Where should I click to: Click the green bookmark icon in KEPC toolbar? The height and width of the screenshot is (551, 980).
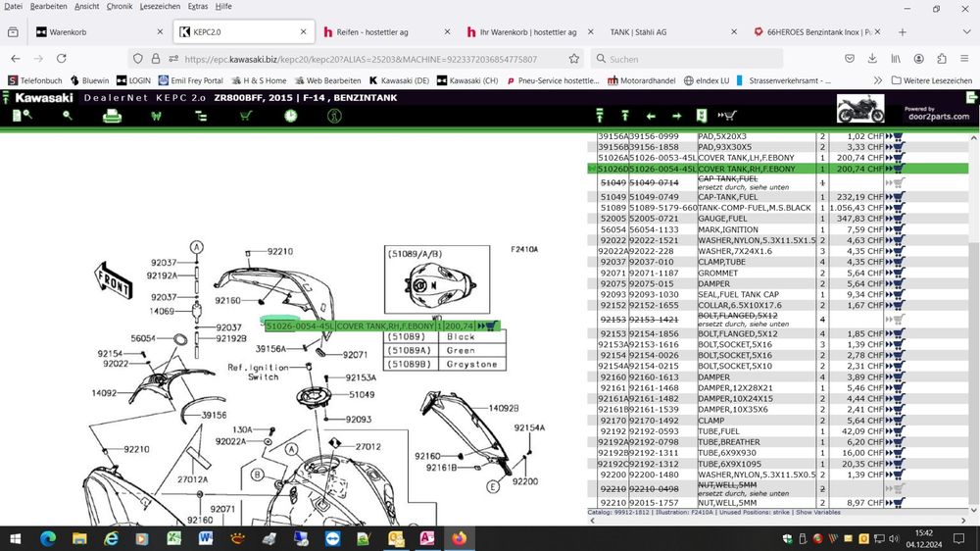(702, 116)
